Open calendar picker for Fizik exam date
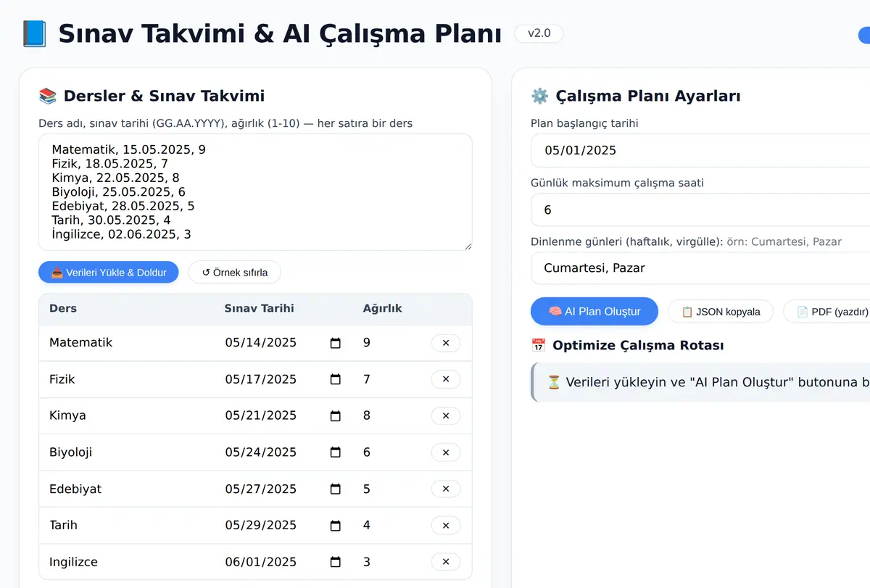This screenshot has width=870, height=588. [x=335, y=379]
